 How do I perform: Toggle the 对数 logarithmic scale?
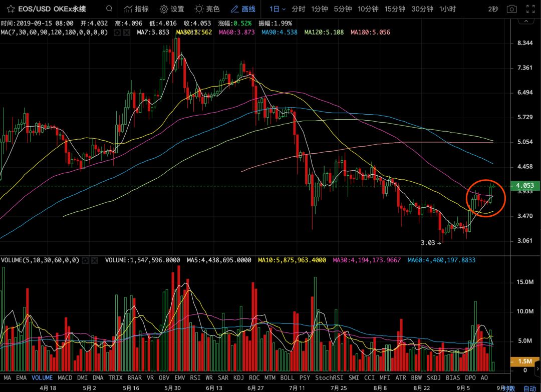508,388
